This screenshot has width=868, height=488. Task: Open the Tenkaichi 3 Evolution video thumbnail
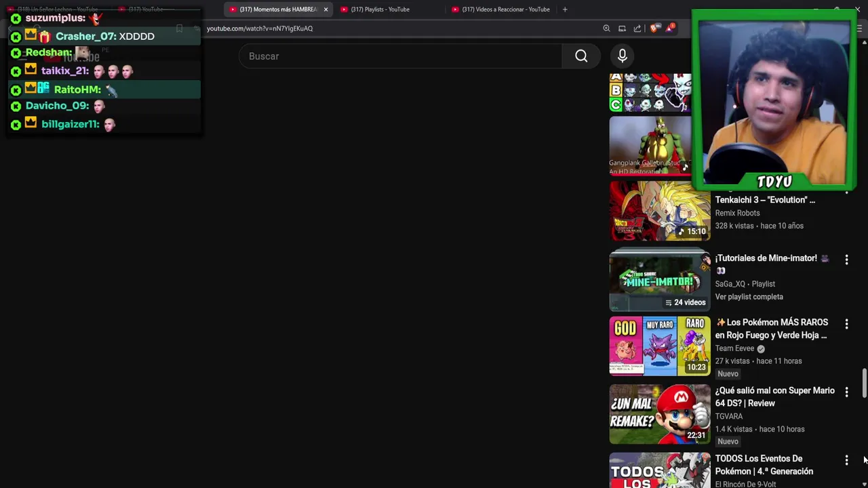(x=660, y=212)
